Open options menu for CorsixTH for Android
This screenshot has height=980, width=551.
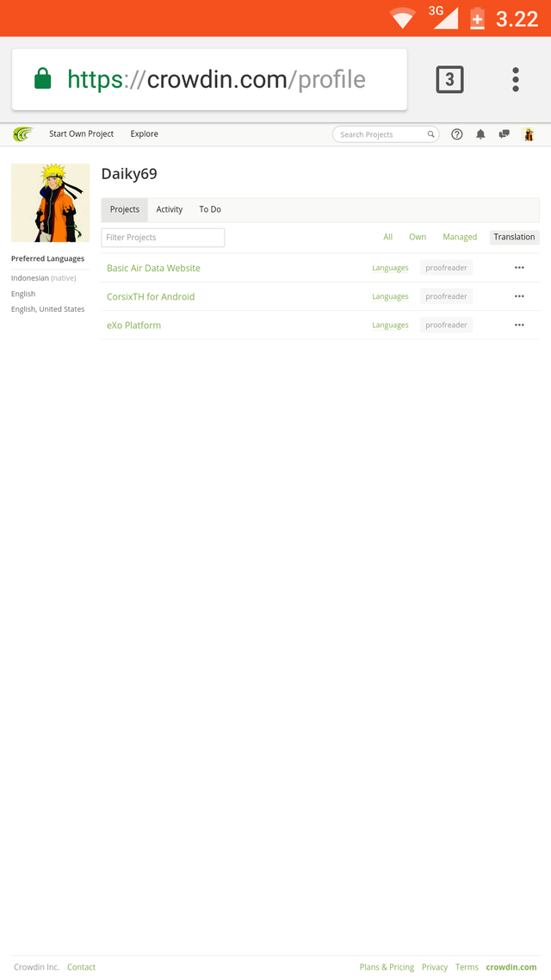click(x=519, y=296)
